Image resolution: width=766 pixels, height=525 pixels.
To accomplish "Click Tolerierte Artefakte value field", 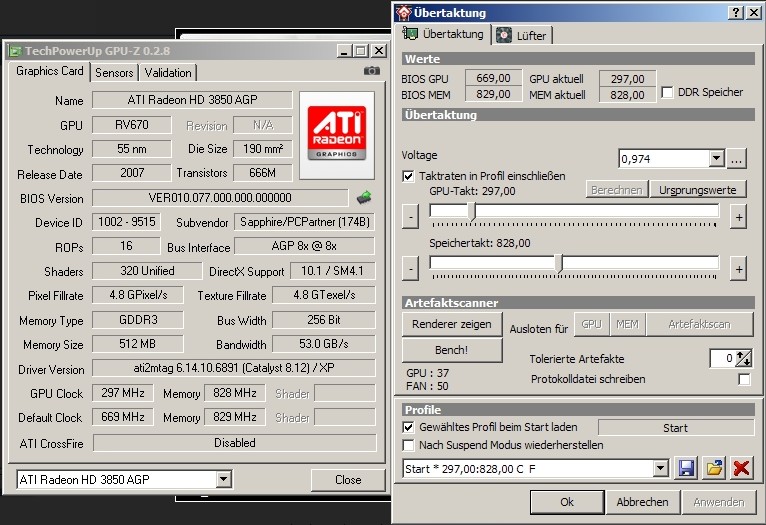I will coord(723,358).
